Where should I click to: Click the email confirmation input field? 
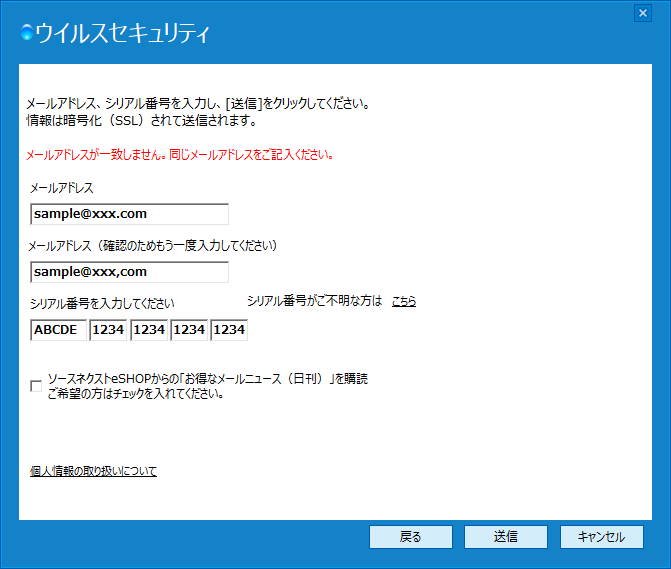point(129,272)
